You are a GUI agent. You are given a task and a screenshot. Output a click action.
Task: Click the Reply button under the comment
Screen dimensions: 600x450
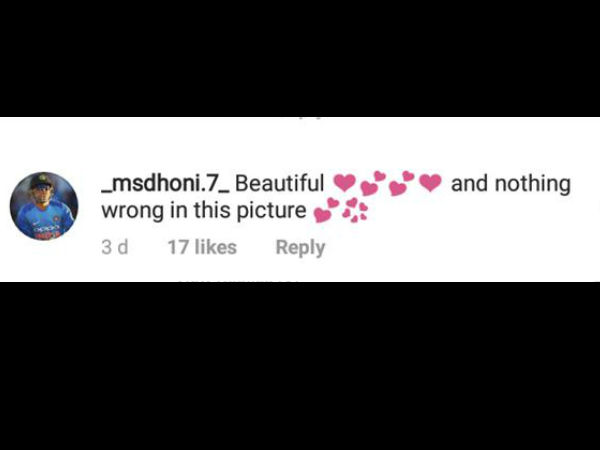pos(300,247)
